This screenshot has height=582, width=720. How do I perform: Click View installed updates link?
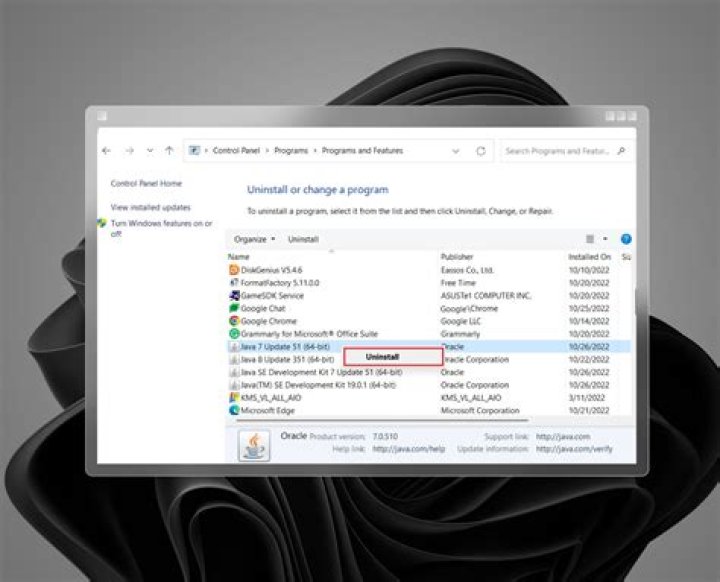[x=151, y=207]
